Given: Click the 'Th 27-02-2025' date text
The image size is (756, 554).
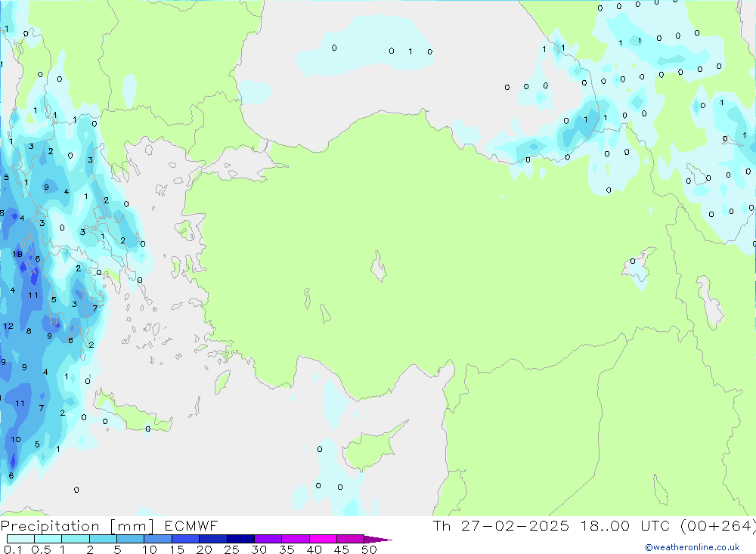Looking at the screenshot, I should 501,526.
